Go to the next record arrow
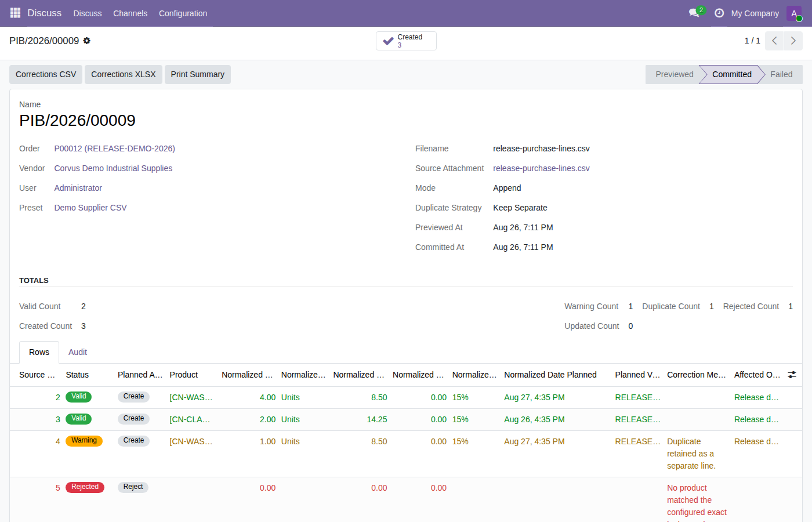The image size is (812, 522). point(793,41)
